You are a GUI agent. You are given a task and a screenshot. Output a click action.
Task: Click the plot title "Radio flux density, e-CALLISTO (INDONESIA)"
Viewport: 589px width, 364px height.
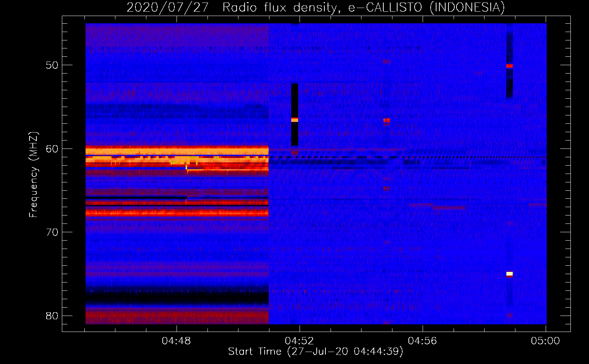(x=363, y=8)
